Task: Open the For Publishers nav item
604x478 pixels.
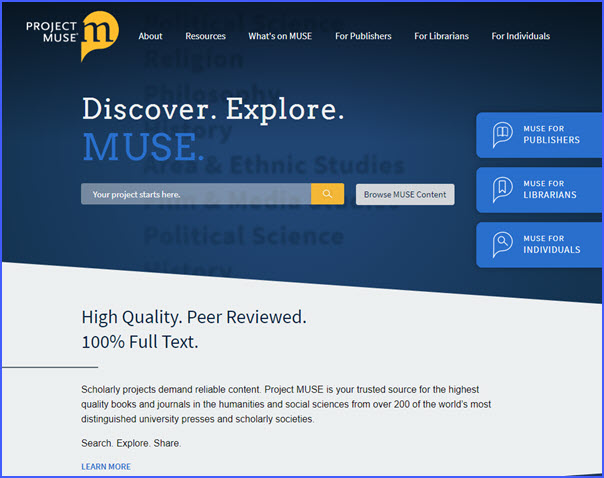Action: coord(363,36)
